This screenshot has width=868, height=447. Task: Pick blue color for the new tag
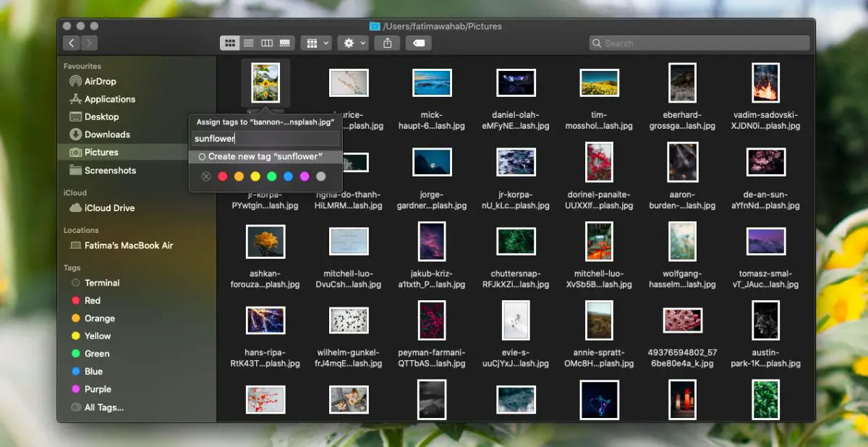(289, 176)
